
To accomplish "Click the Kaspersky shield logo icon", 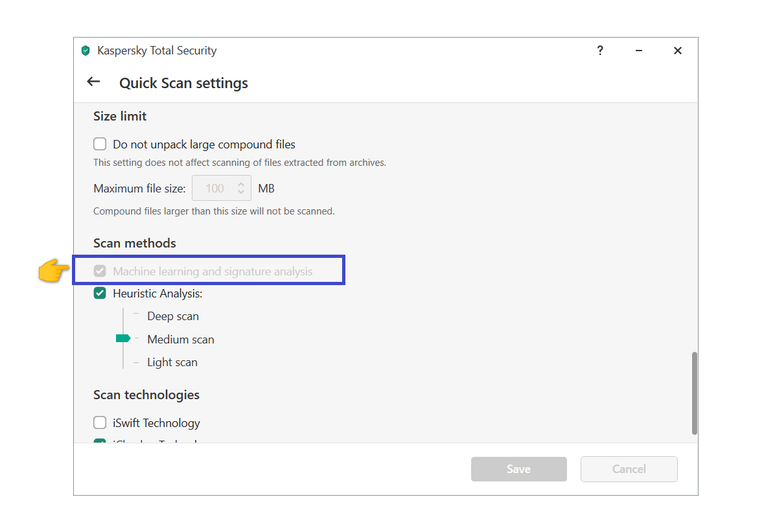I will [x=86, y=51].
